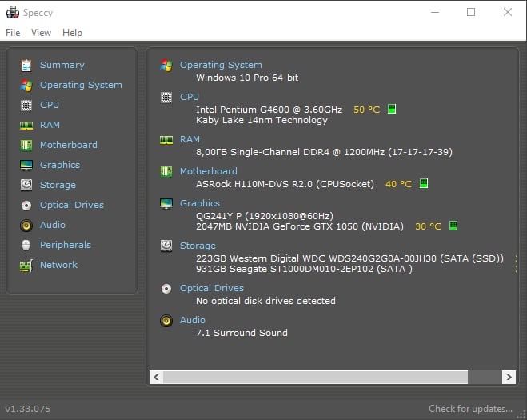The width and height of the screenshot is (527, 420).
Task: Click the green CPU temperature indicator icon
Action: pos(392,109)
